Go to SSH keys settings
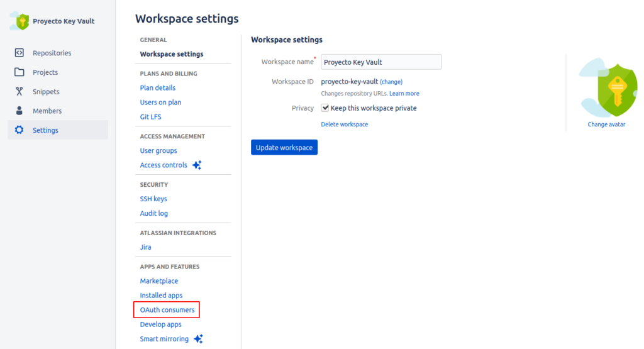This screenshot has width=644, height=349. tap(153, 199)
